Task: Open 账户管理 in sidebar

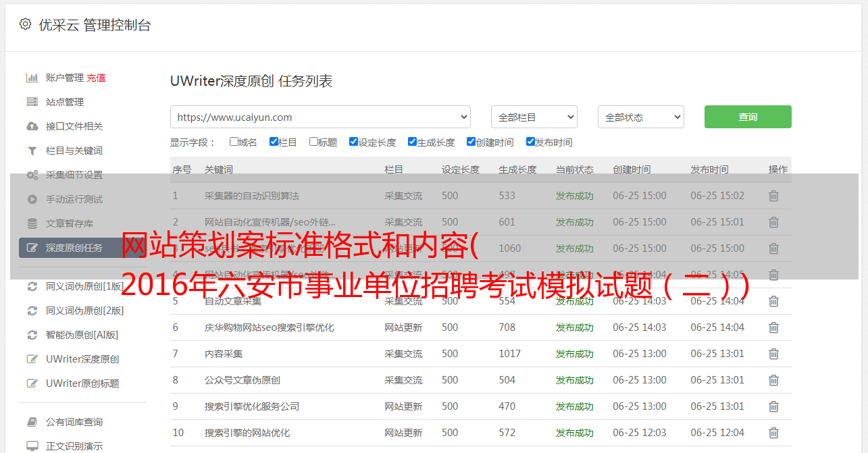Action: (65, 78)
